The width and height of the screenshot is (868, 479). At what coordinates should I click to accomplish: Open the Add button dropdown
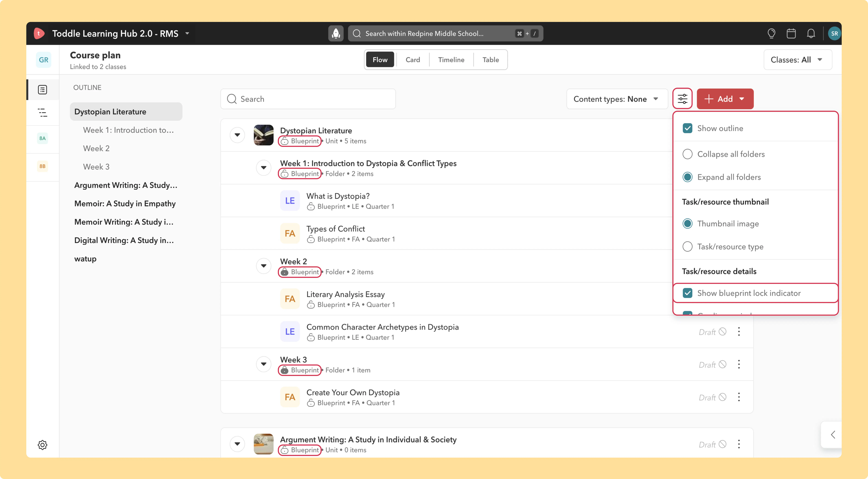click(725, 99)
